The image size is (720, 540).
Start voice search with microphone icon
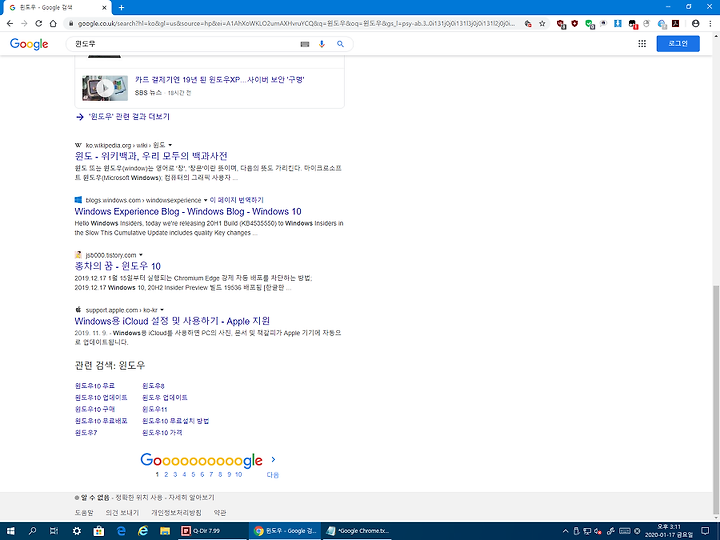pyautogui.click(x=322, y=44)
